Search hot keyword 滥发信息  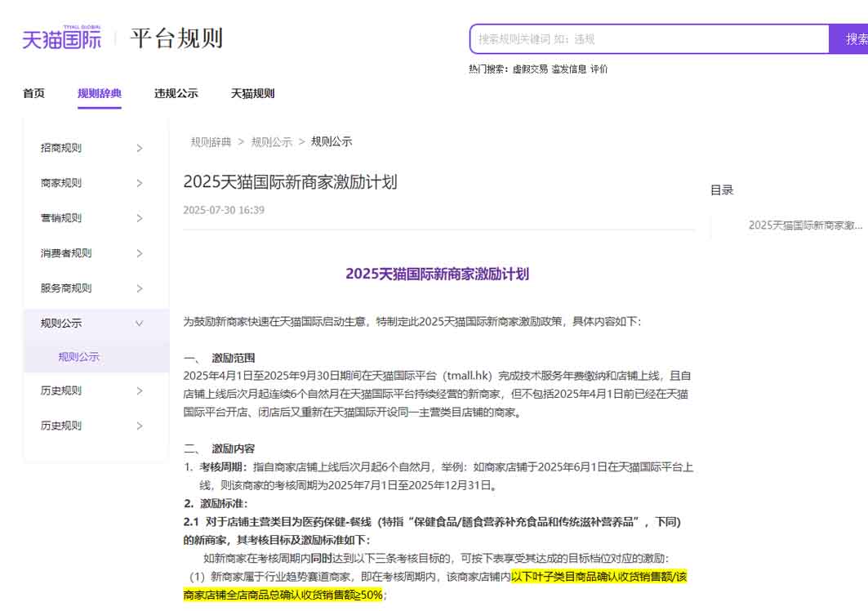point(568,69)
